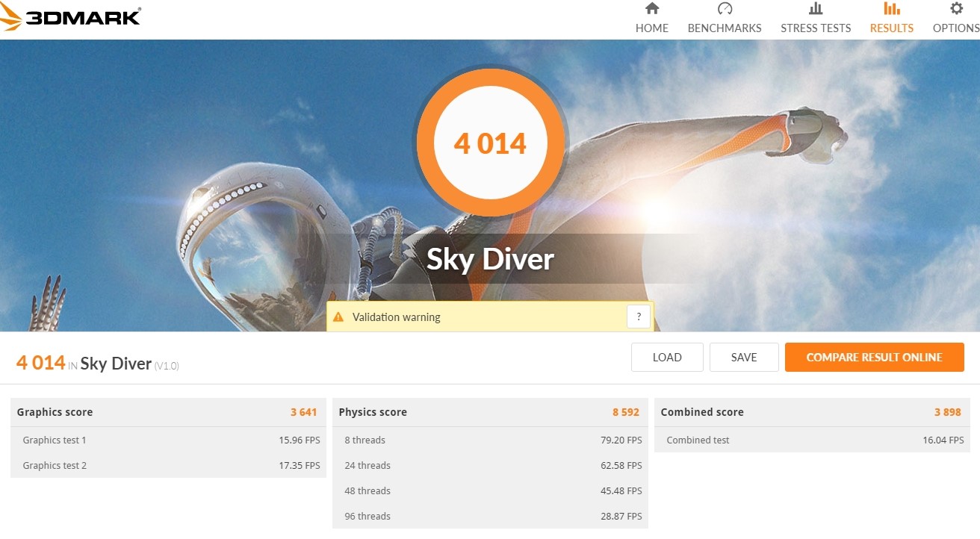Click the Home house icon
Viewport: 980px width, 539px height.
click(x=652, y=9)
